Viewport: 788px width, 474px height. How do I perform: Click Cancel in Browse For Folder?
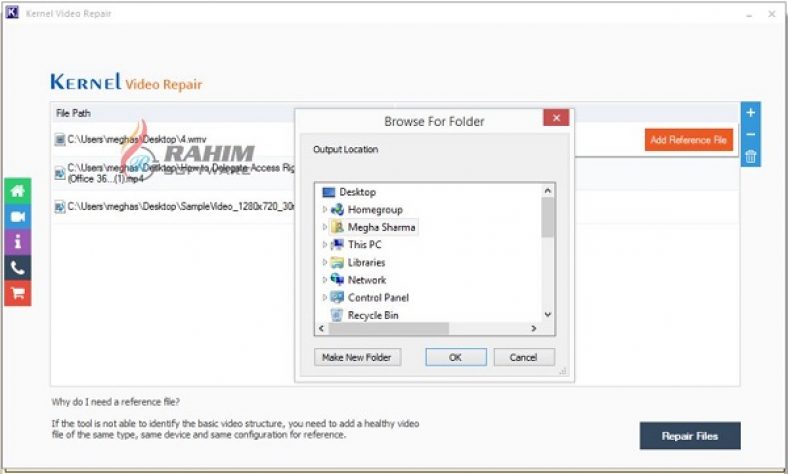click(524, 357)
